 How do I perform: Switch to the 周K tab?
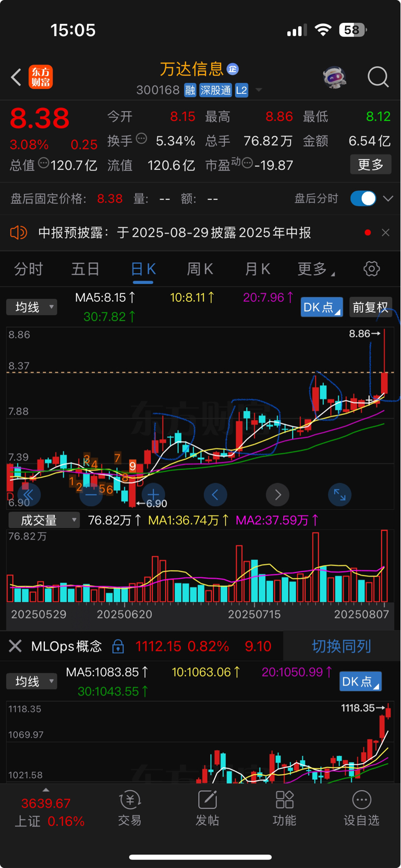click(200, 269)
